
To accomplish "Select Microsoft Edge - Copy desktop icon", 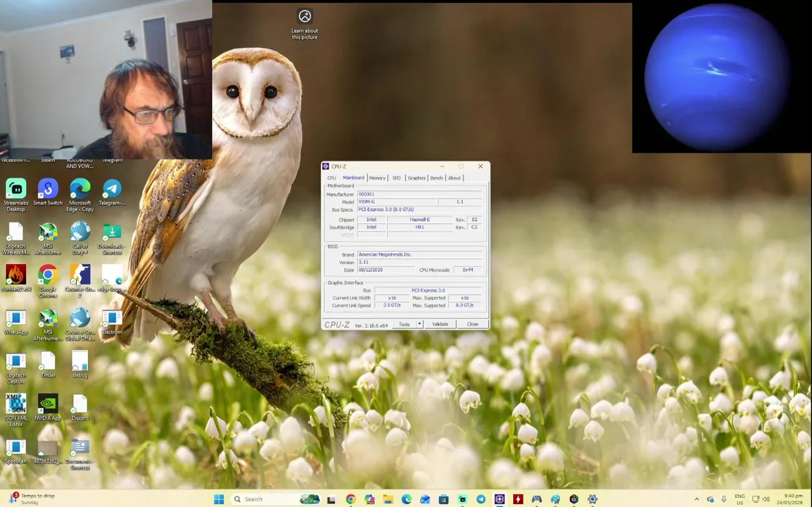I will point(80,195).
